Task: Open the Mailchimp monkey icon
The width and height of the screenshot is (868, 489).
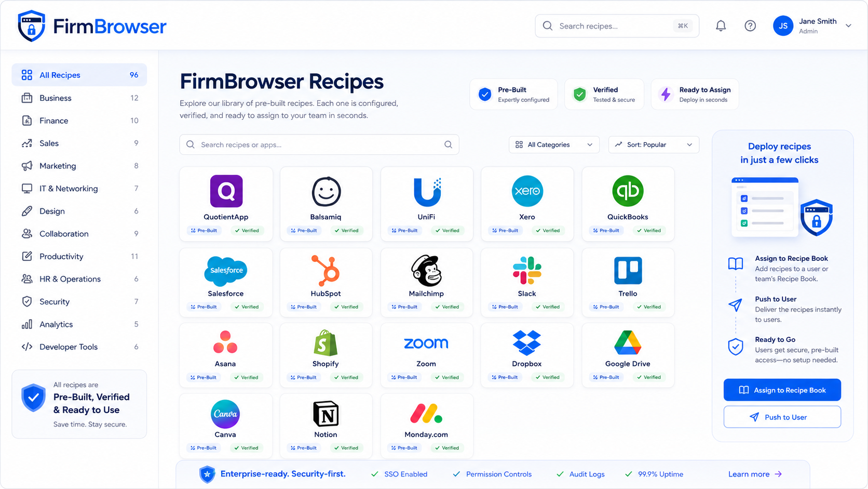Action: (x=426, y=270)
